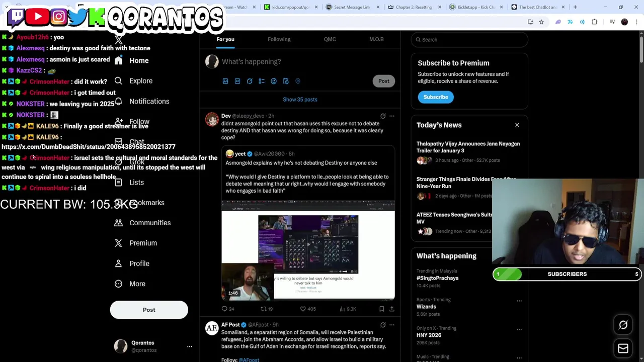Screen dimensions: 644x362
Task: Add a poll to the post
Action: tap(262, 81)
